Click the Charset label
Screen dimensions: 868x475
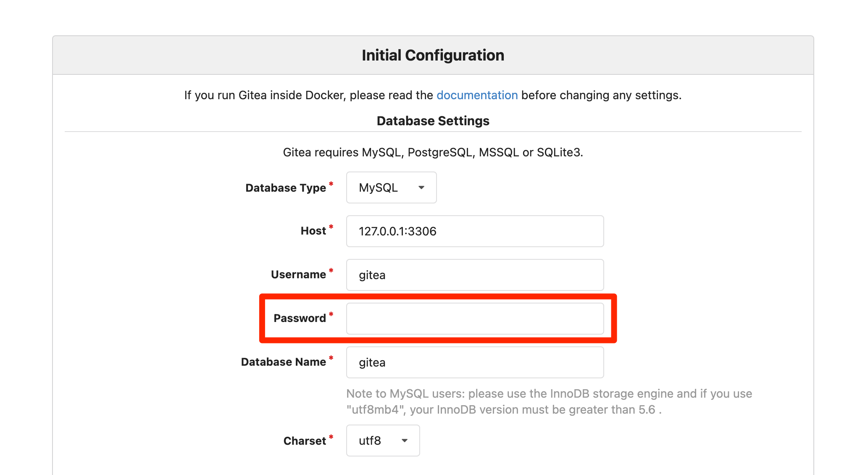coord(305,441)
